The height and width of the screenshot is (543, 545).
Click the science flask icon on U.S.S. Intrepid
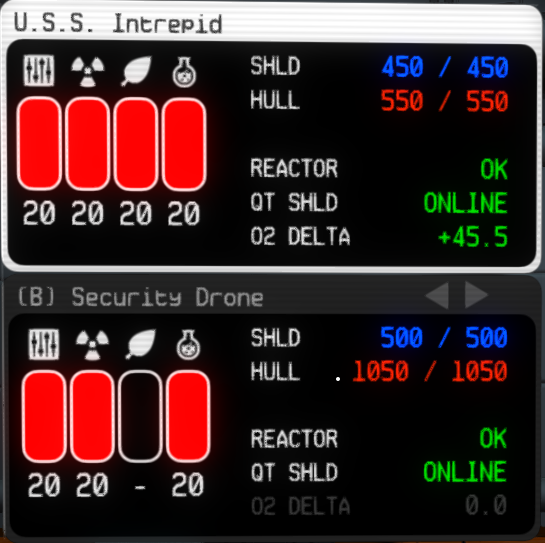pos(185,72)
